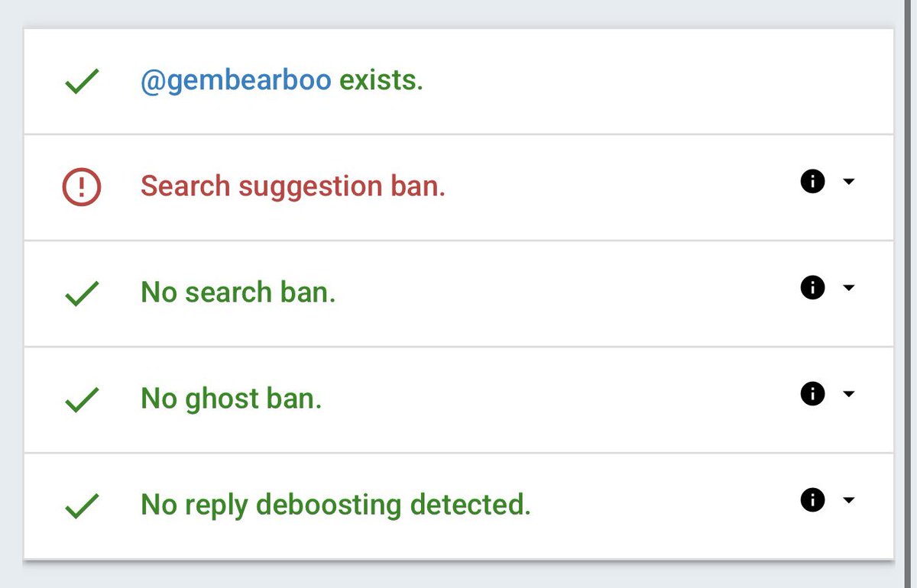The height and width of the screenshot is (588, 917).
Task: Expand the No ghost ban details arrow
Action: pyautogui.click(x=848, y=394)
